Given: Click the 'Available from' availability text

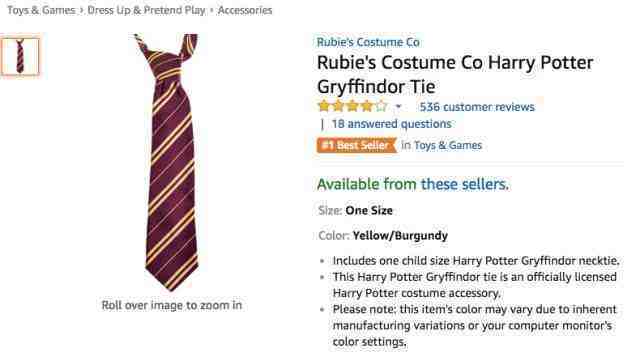Looking at the screenshot, I should click(367, 184).
